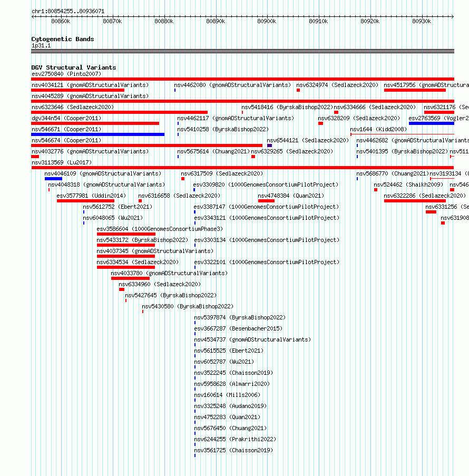This screenshot has height=476, width=469.
Task: Open nsv6544121 (Sedlazeck2020) variant
Action: [308, 141]
